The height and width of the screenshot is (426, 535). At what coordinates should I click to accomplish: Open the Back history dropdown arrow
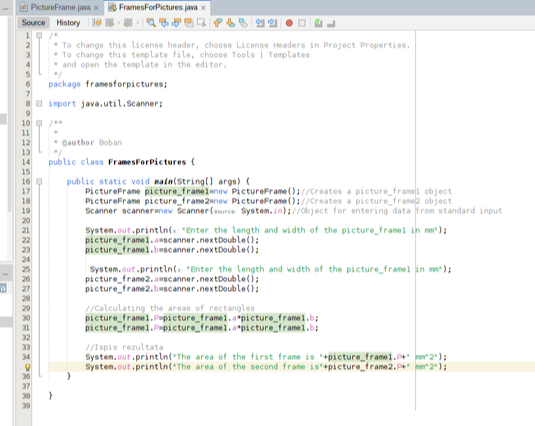tap(119, 23)
